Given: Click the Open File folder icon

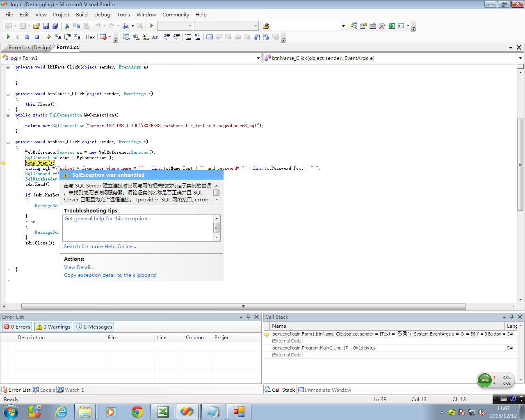Looking at the screenshot, I should pyautogui.click(x=37, y=26).
